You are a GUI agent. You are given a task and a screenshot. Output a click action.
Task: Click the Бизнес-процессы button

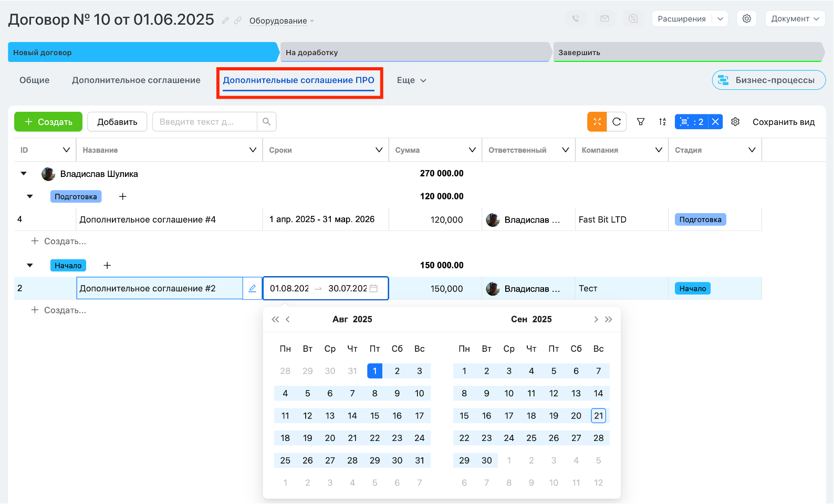[x=769, y=80]
